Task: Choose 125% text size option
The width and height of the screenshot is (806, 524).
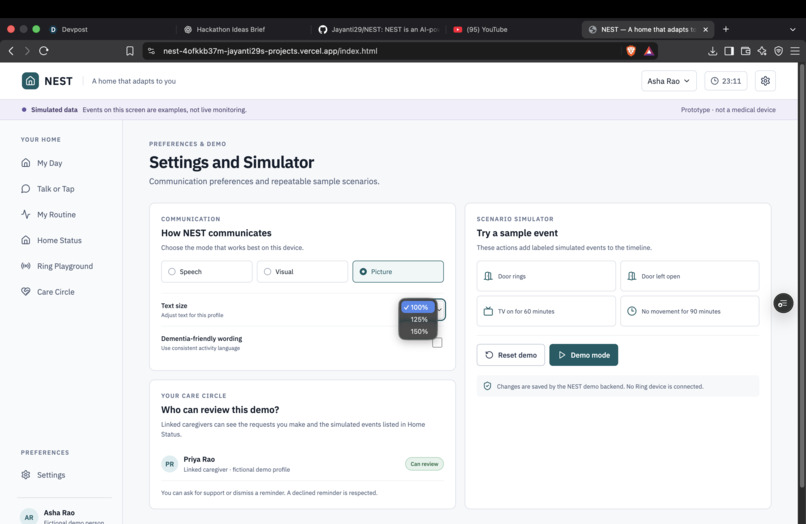Action: pyautogui.click(x=418, y=319)
